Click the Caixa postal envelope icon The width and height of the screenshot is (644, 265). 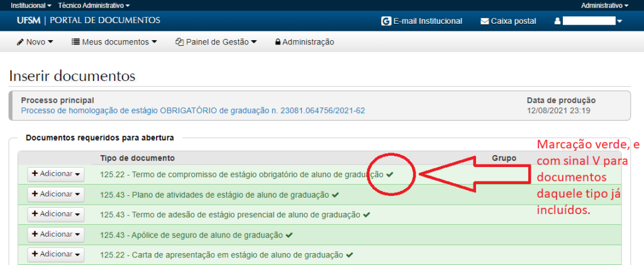(x=484, y=21)
